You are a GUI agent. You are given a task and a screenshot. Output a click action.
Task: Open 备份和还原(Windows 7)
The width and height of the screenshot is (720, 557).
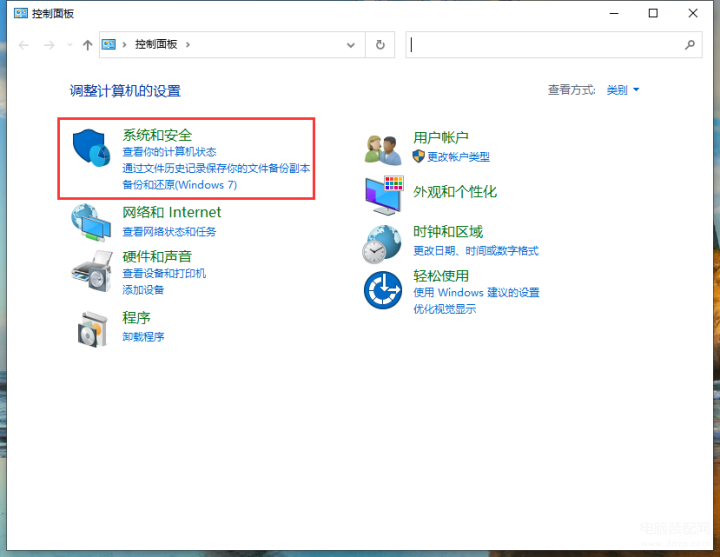180,185
